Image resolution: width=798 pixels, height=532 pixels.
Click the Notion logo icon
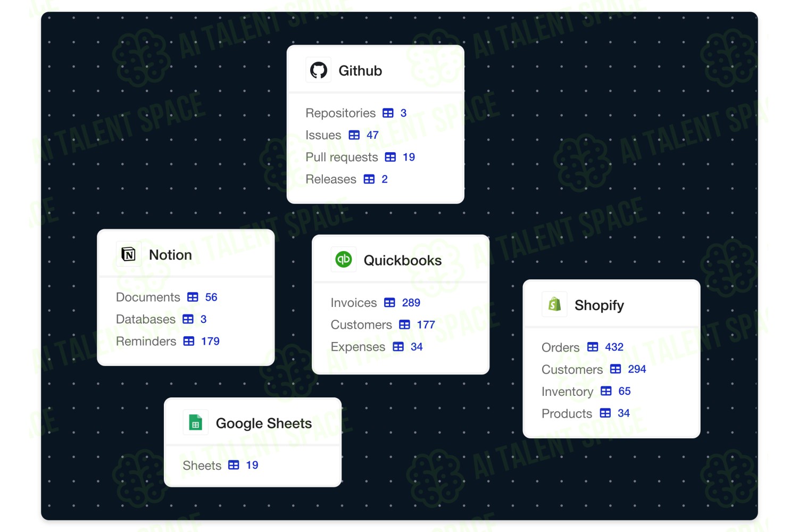(x=129, y=254)
